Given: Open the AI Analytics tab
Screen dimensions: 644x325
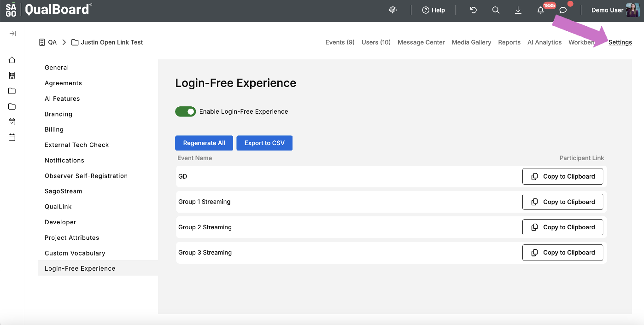Looking at the screenshot, I should click(544, 42).
